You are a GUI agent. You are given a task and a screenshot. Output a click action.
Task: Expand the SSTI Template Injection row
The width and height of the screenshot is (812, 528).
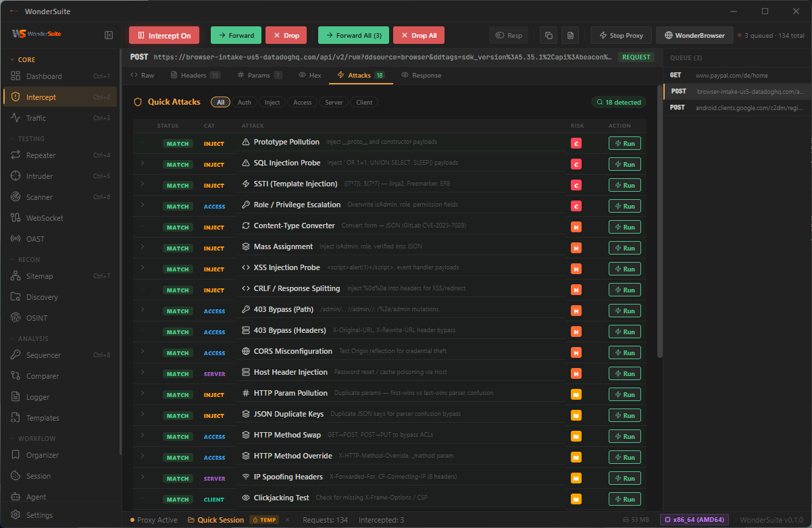pyautogui.click(x=143, y=184)
